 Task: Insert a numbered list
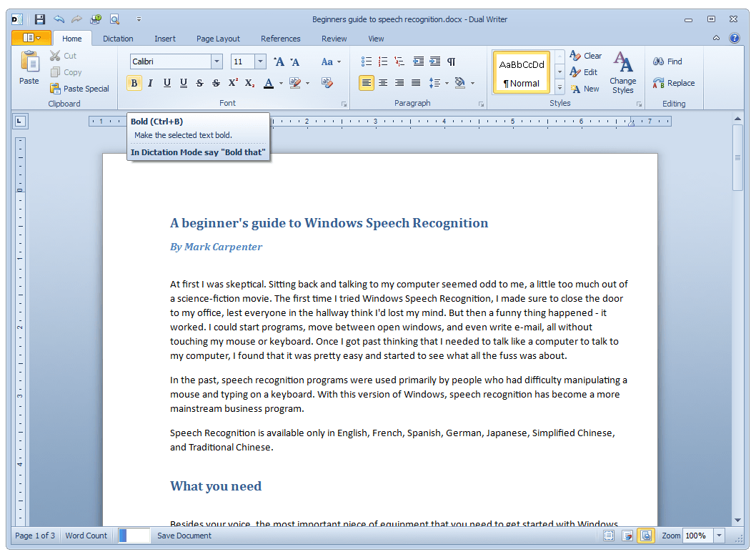pos(383,61)
